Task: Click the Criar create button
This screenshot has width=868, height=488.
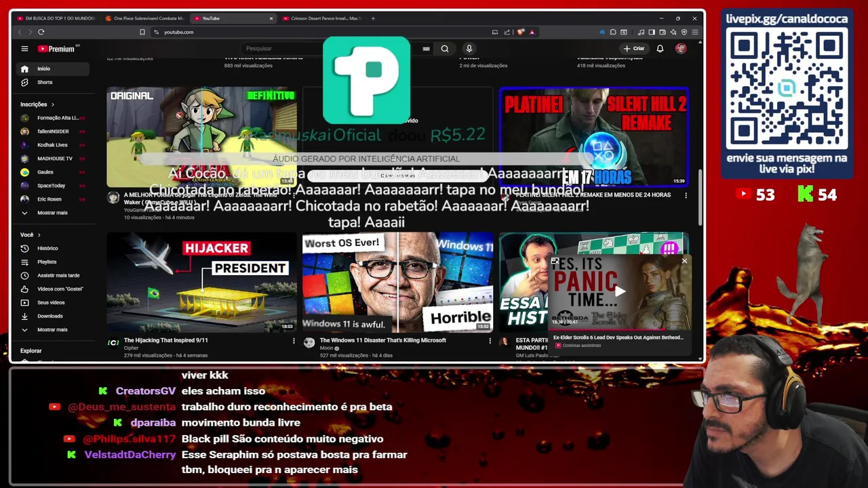Action: 634,49
